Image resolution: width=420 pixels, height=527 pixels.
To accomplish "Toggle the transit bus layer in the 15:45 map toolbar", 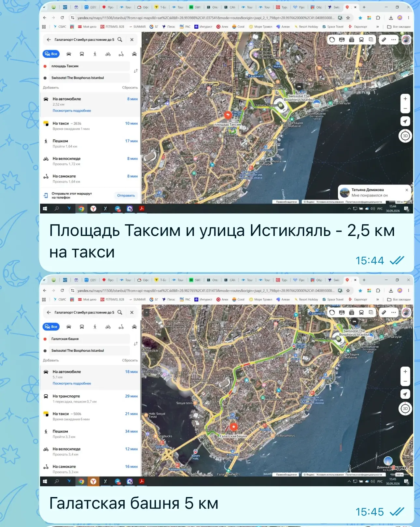I will pos(361,313).
